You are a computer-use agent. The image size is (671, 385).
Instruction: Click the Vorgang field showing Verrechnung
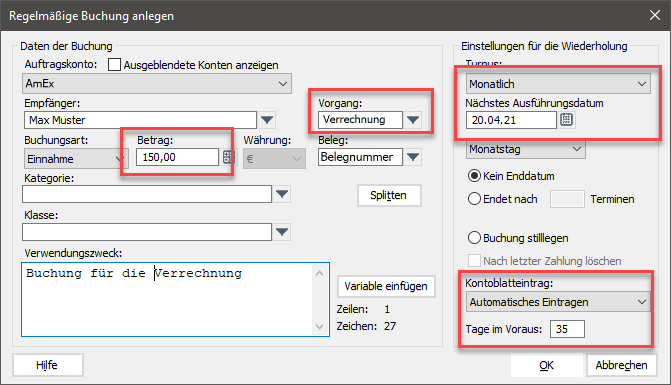click(x=360, y=120)
